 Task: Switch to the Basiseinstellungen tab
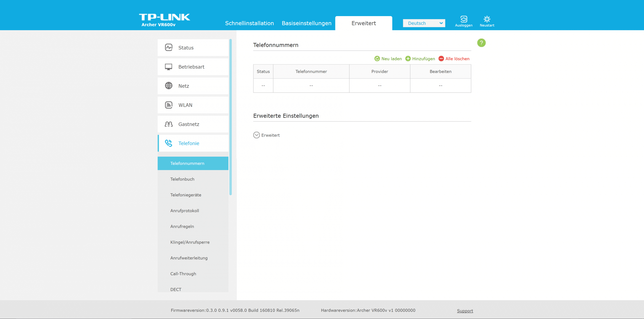click(x=307, y=23)
